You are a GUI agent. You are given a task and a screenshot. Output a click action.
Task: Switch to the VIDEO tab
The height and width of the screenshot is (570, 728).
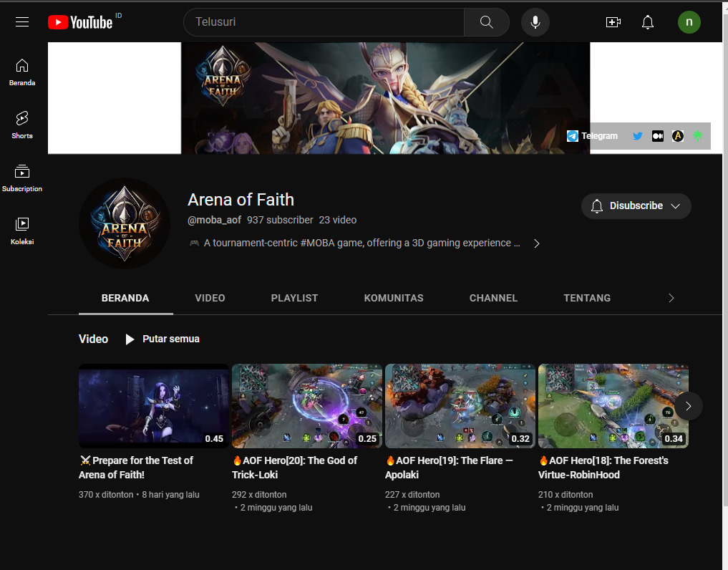click(x=210, y=298)
